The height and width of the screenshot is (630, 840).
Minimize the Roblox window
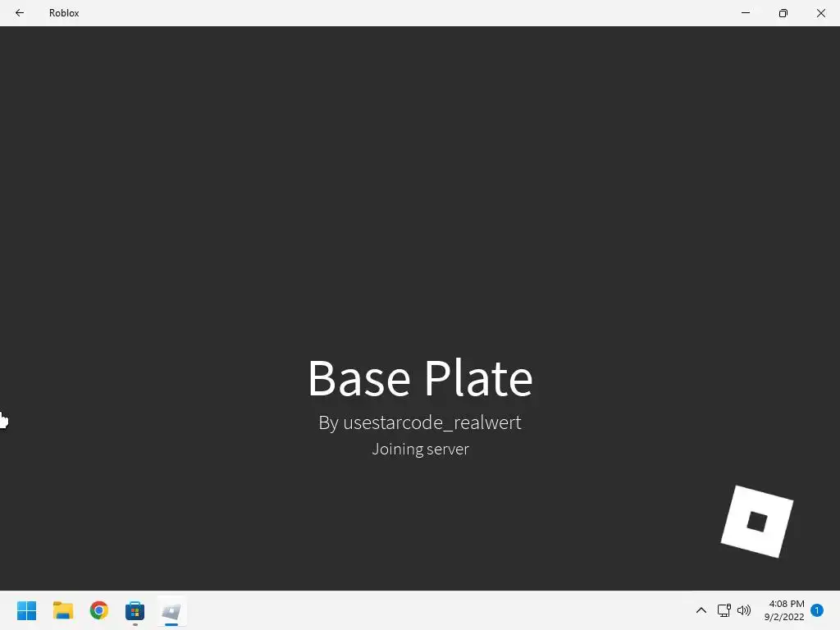point(745,13)
